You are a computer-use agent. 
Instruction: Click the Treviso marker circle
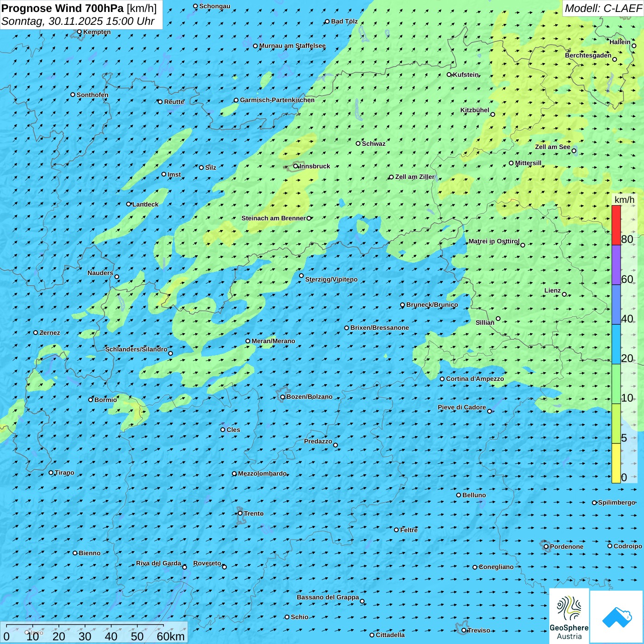464,630
